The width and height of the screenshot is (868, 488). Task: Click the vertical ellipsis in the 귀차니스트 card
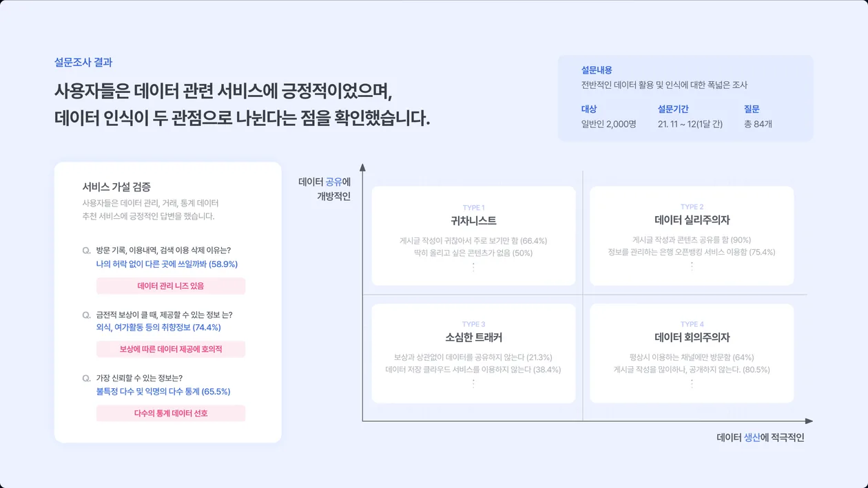(x=473, y=267)
